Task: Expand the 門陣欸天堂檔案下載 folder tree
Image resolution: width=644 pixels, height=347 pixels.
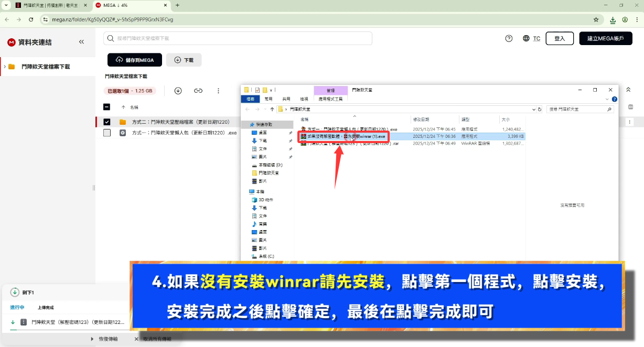Action: 4,67
